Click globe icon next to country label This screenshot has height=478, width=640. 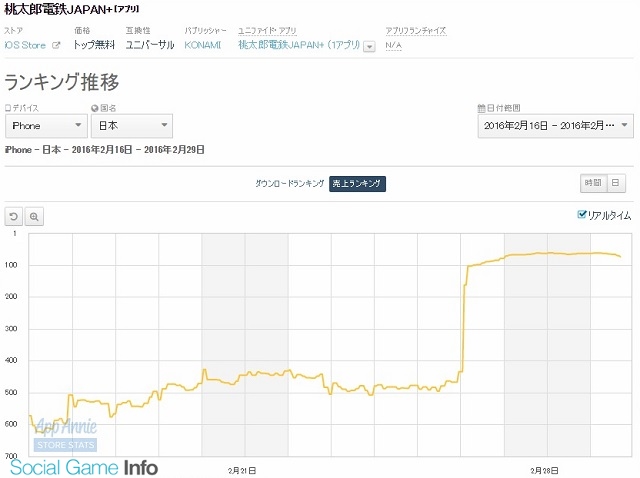95,108
